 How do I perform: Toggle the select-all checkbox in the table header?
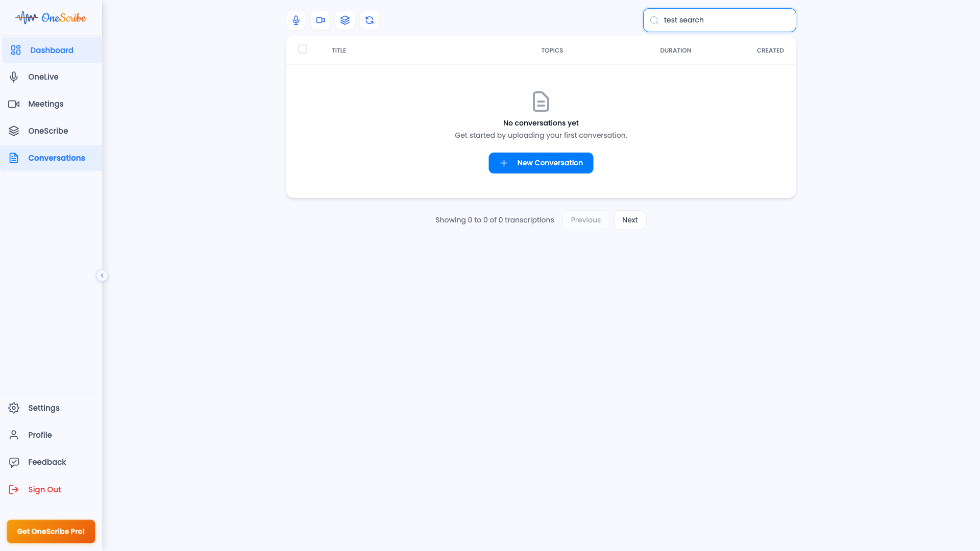(303, 49)
